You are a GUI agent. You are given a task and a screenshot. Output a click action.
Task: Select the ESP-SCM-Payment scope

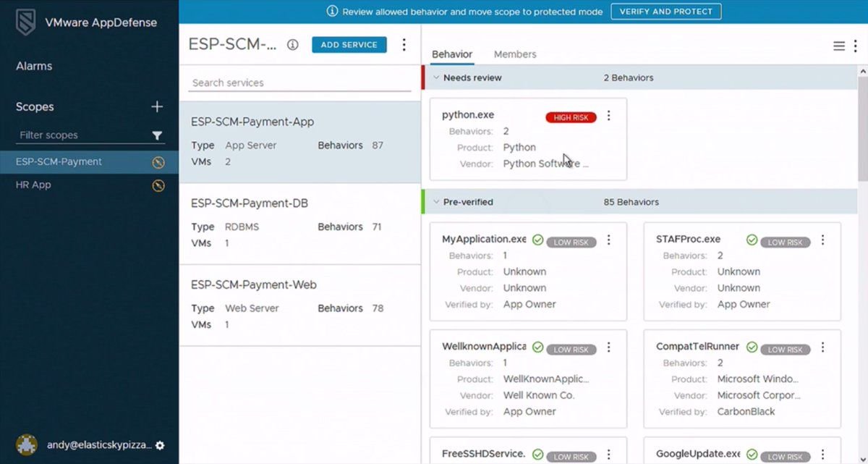(90, 162)
